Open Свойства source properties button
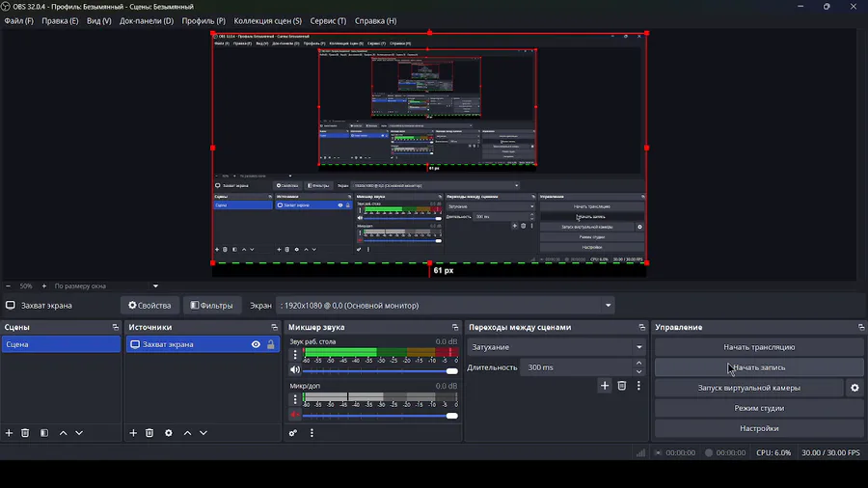868x488 pixels. point(149,306)
